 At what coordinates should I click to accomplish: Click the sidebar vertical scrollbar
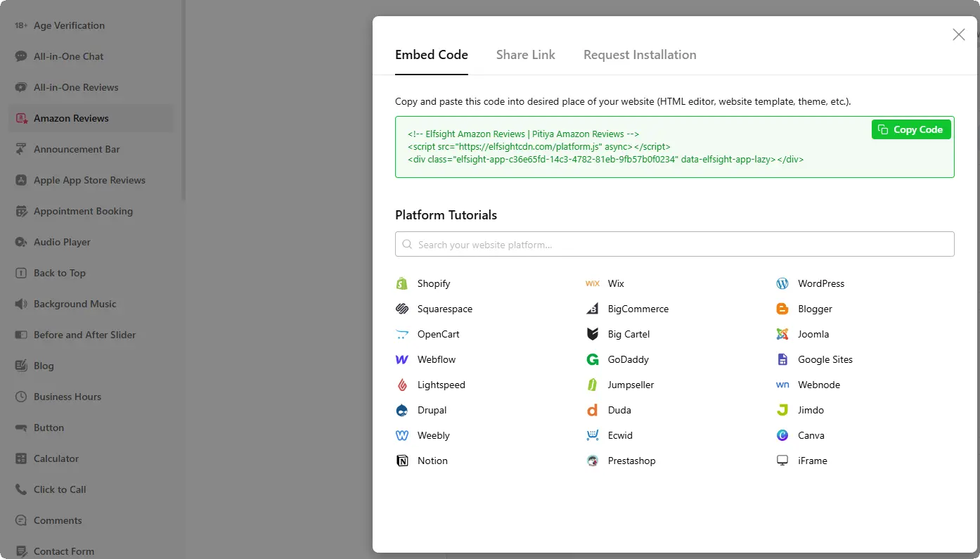pos(183,100)
